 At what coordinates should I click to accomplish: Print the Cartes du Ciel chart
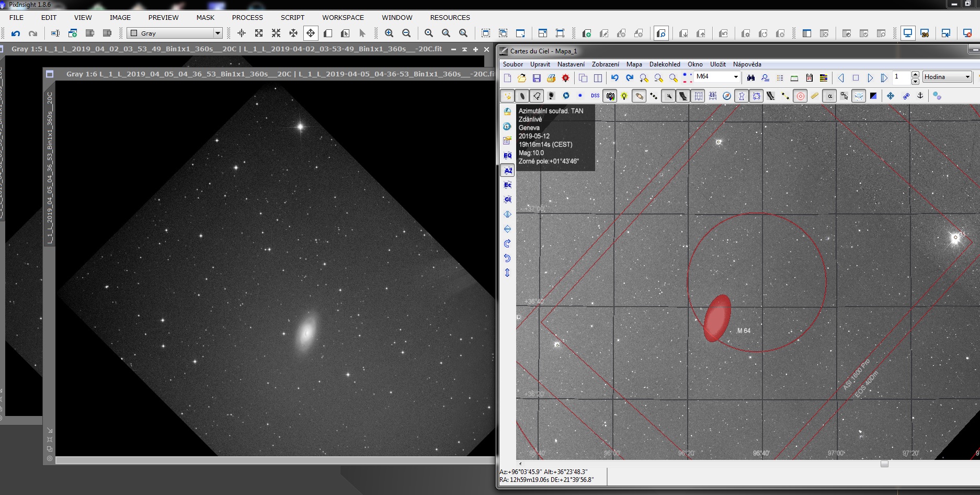551,78
